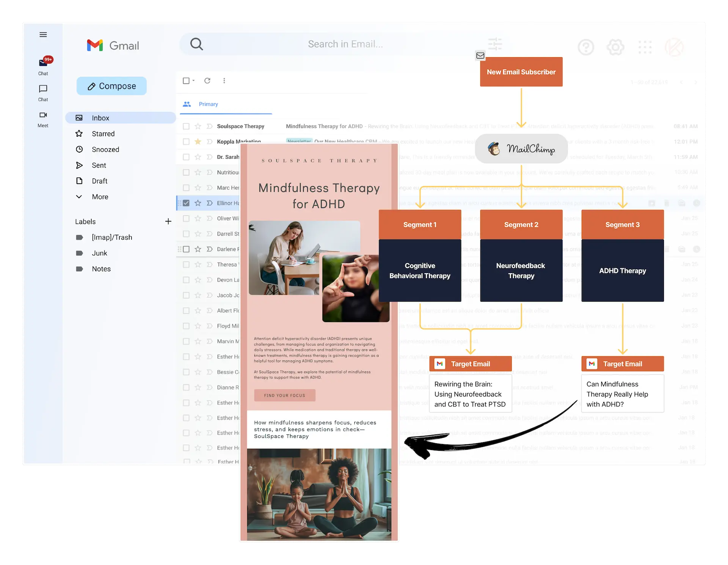728x565 pixels.
Task: Select the Bessie email checkbox
Action: click(x=186, y=372)
